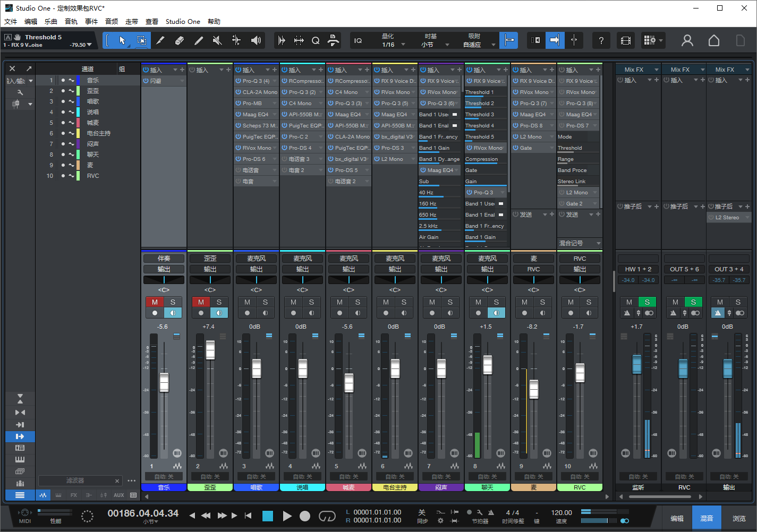757x532 pixels.
Task: Select the Eraser tool
Action: tap(179, 40)
